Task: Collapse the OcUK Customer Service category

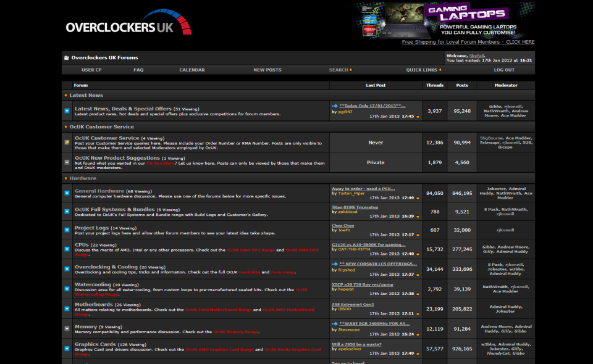Action: click(x=66, y=127)
